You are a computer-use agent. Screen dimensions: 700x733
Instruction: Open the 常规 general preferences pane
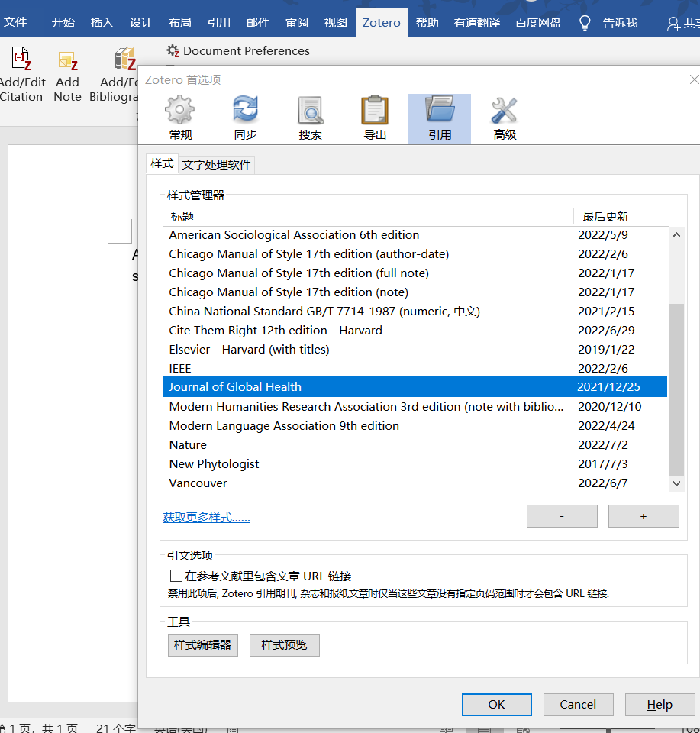(180, 119)
